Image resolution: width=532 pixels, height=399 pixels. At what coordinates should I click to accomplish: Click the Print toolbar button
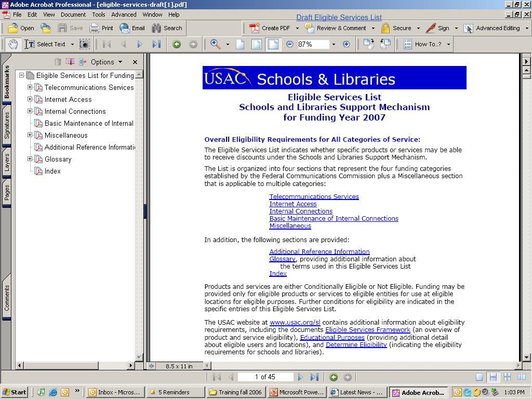point(101,28)
